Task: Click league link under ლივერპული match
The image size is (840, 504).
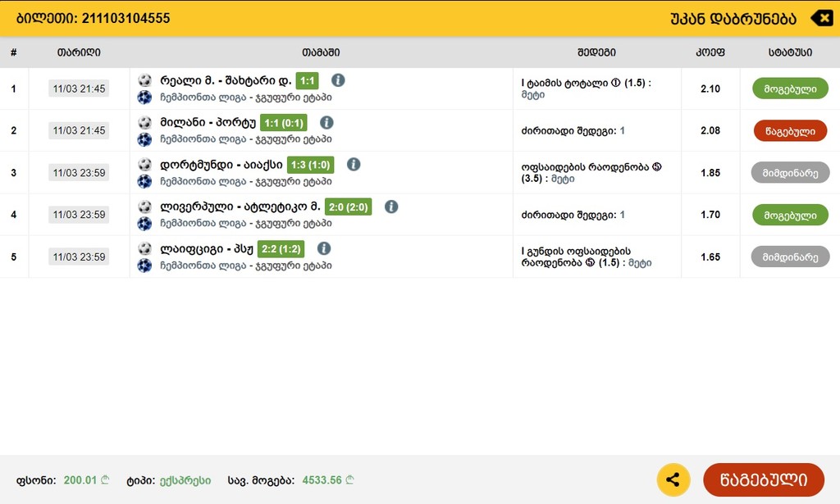Action: [246, 223]
